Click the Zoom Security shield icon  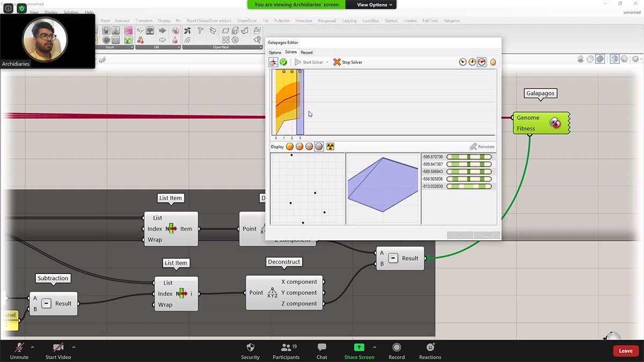point(250,350)
